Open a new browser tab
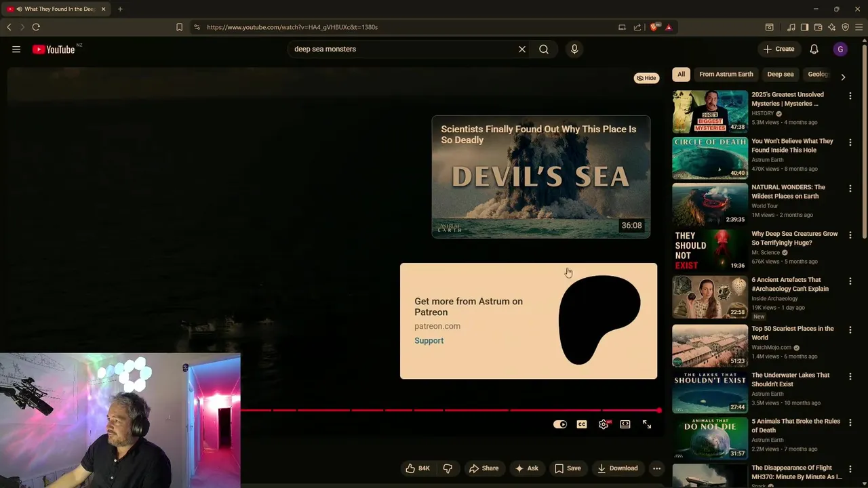 120,9
